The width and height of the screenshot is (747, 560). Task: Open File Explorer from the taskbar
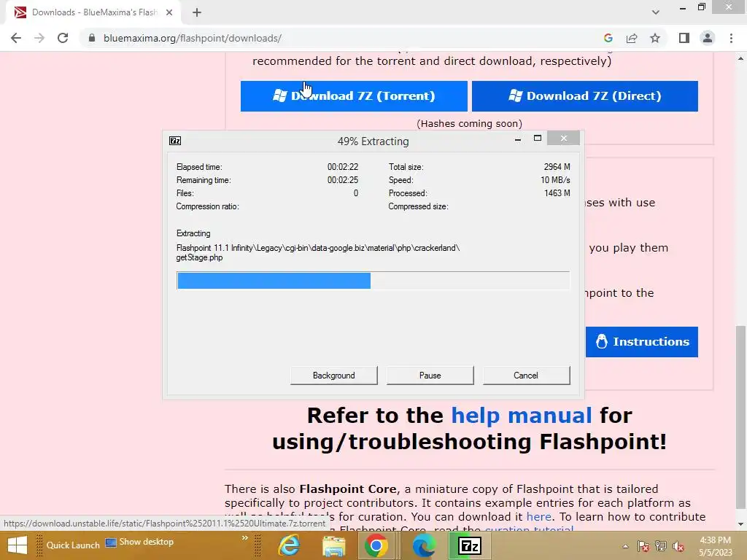(334, 545)
